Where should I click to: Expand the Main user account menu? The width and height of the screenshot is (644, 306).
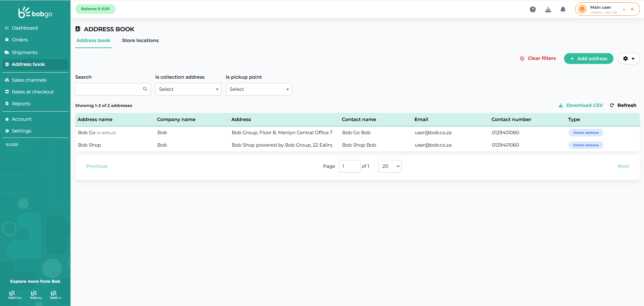point(624,9)
